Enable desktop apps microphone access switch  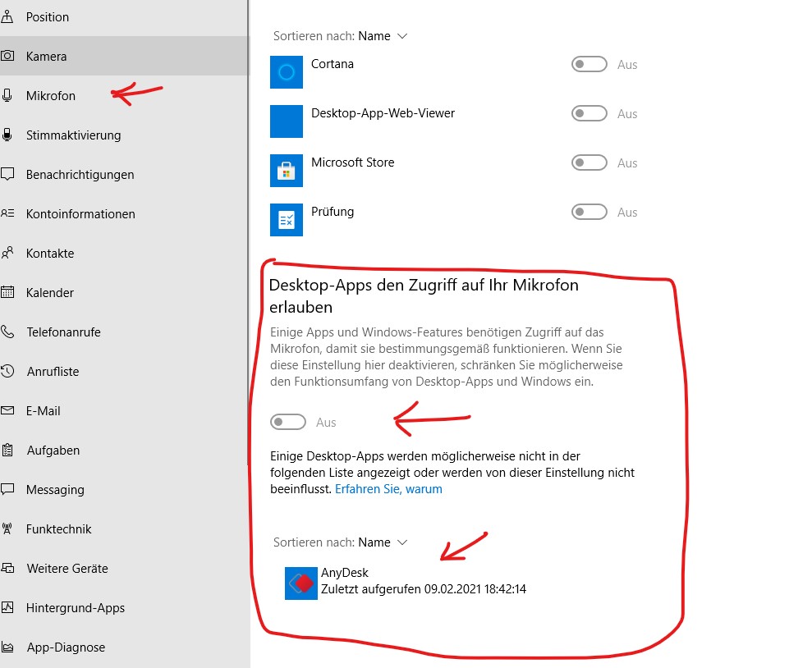coord(288,422)
